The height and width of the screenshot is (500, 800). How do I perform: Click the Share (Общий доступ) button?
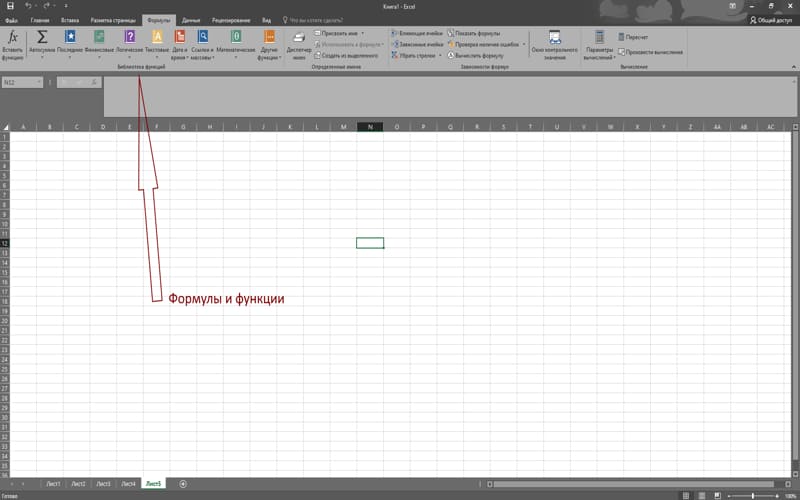(x=770, y=20)
